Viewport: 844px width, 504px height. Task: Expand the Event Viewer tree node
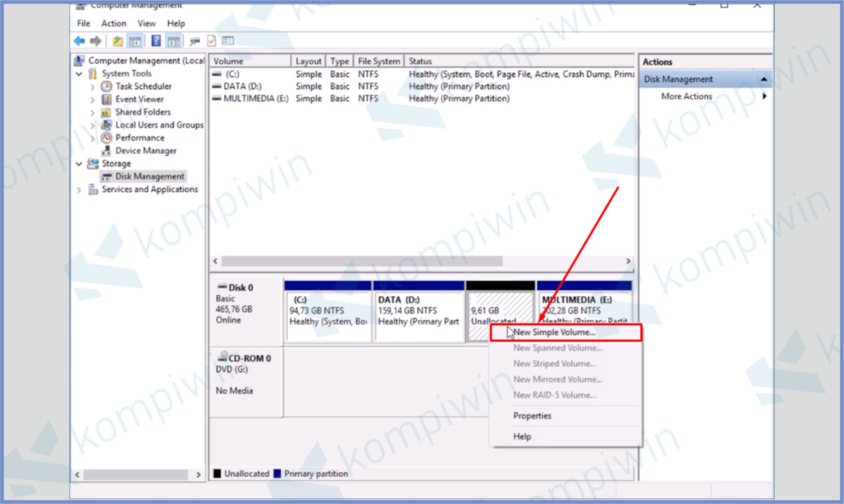point(91,99)
